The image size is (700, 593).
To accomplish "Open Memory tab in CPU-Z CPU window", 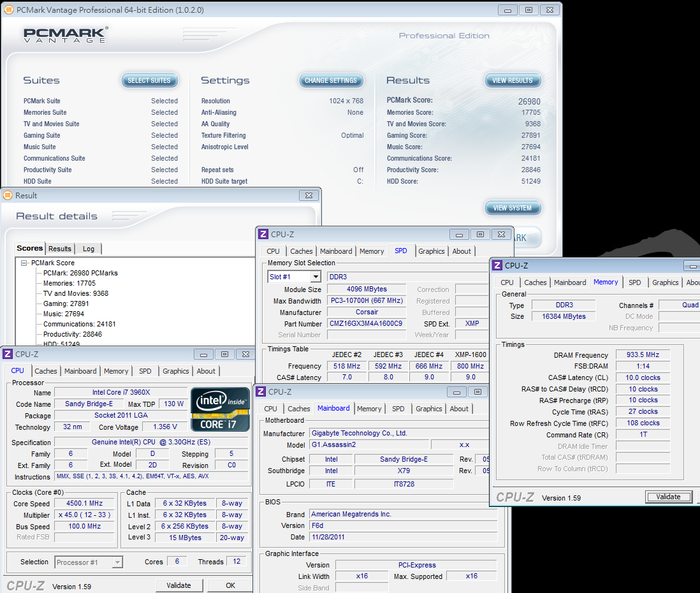I will [x=116, y=371].
